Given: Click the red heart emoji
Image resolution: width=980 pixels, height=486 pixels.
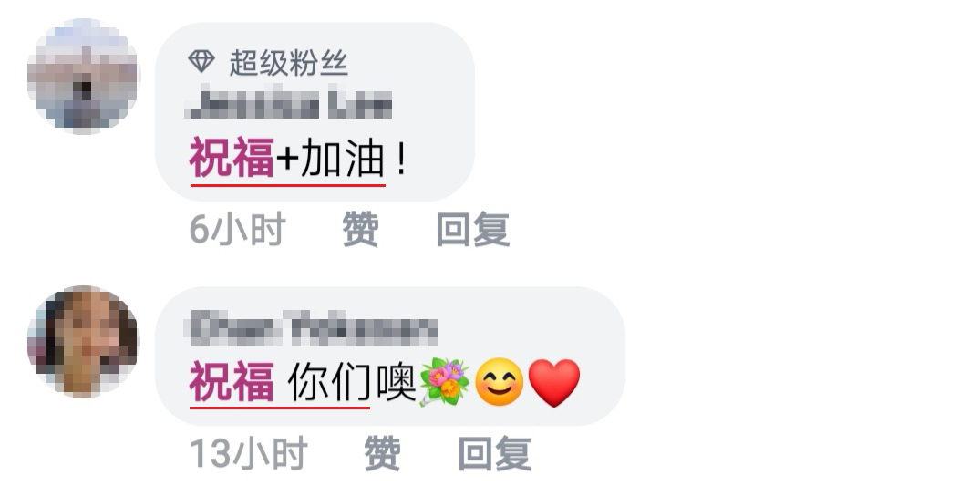Looking at the screenshot, I should click(554, 382).
